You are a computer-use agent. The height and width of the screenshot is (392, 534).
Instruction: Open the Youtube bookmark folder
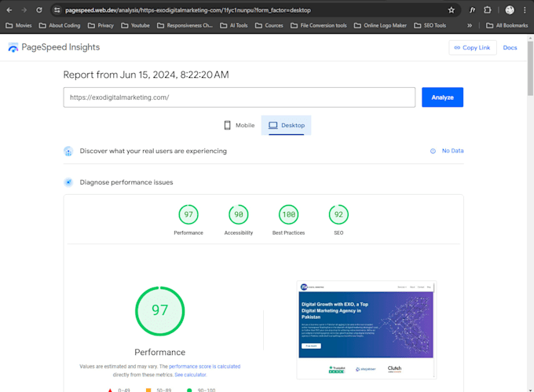[136, 26]
